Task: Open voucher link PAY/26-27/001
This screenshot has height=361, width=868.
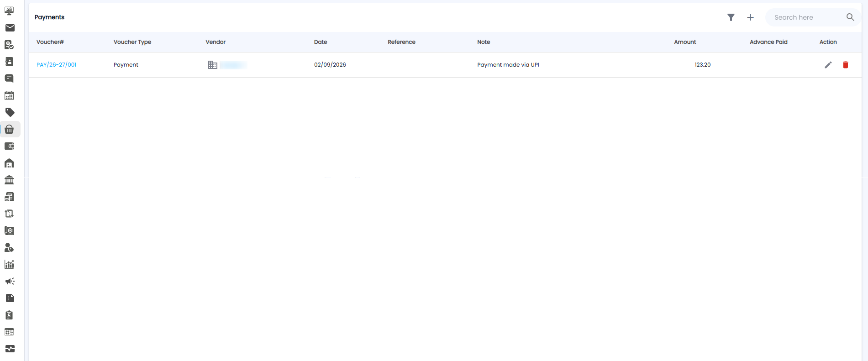Action: 57,65
